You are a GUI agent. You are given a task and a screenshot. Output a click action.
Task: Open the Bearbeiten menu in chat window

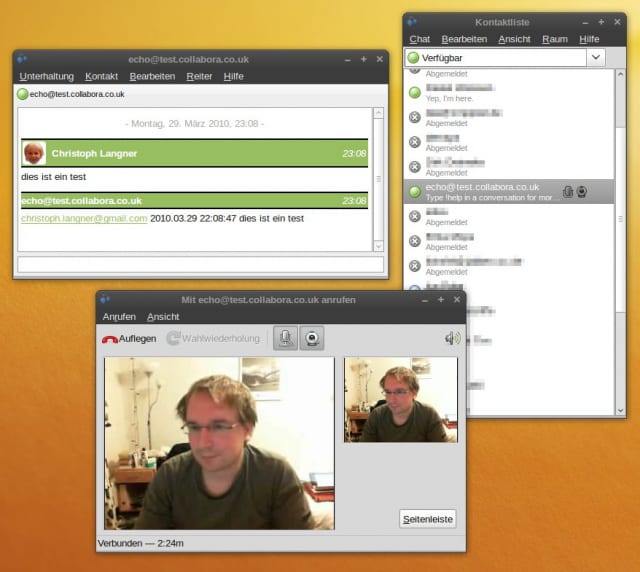point(152,76)
